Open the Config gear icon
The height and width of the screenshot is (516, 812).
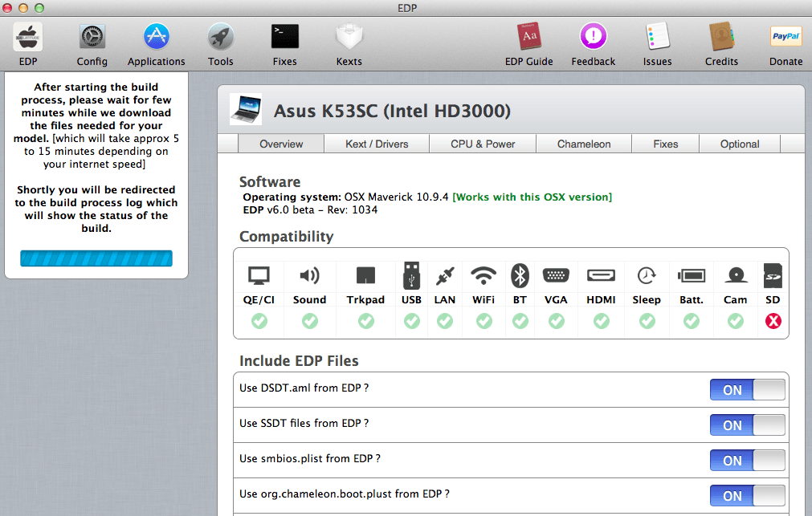[x=92, y=37]
